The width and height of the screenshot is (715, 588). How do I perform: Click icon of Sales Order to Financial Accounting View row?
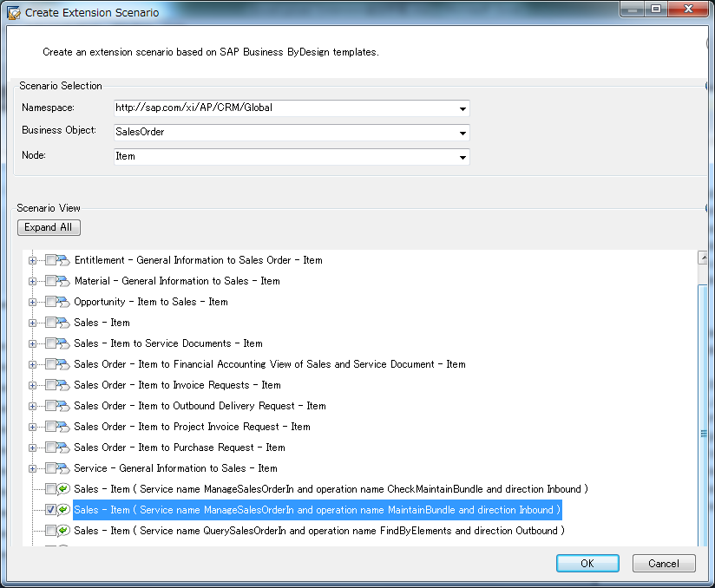[x=63, y=364]
